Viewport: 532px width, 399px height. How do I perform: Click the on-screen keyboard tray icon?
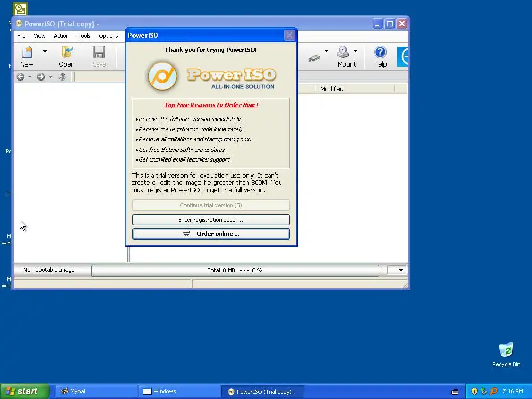click(x=455, y=392)
